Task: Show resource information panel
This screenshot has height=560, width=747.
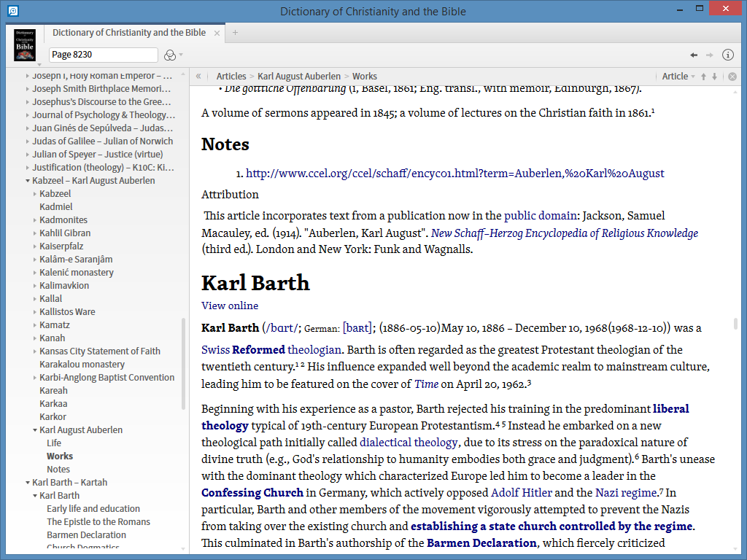Action: (728, 55)
